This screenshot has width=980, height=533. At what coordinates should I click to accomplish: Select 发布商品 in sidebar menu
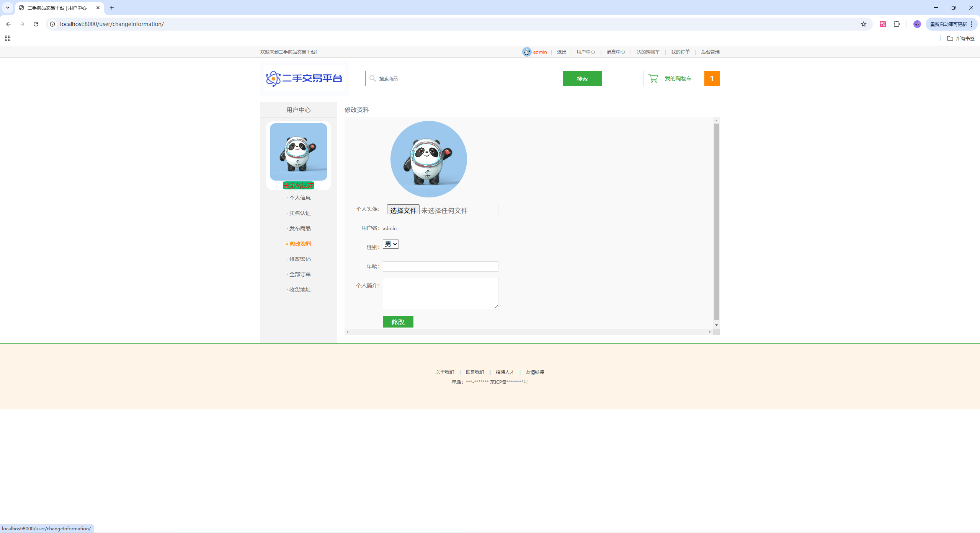point(300,228)
